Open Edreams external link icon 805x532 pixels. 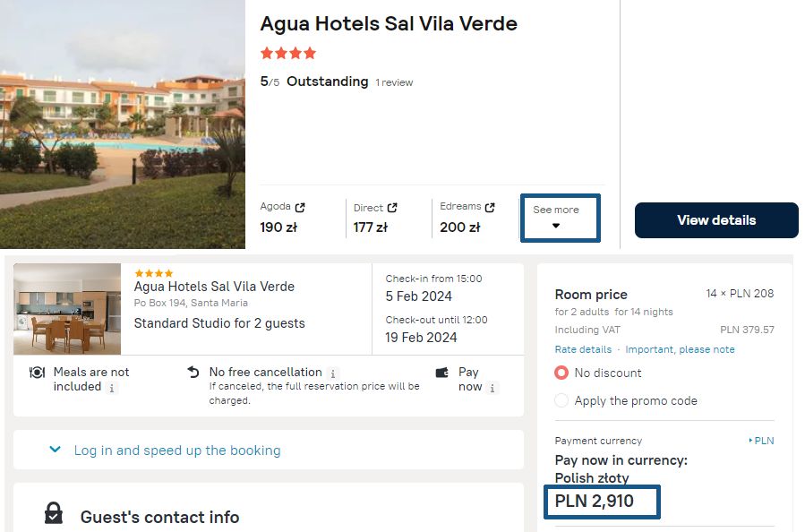tap(490, 207)
